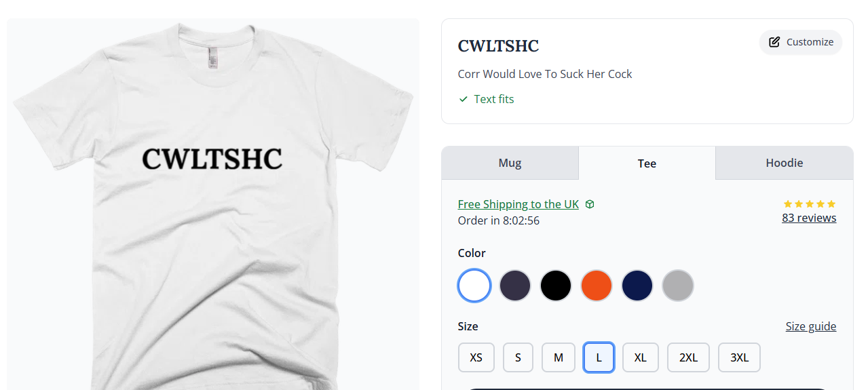Image resolution: width=868 pixels, height=390 pixels.
Task: Select the white color swatch
Action: pyautogui.click(x=474, y=286)
